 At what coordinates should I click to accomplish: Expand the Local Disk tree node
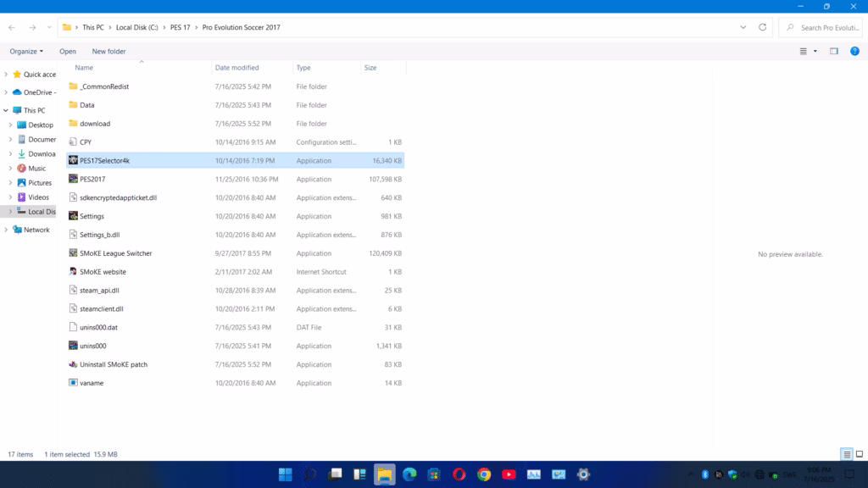tap(10, 211)
